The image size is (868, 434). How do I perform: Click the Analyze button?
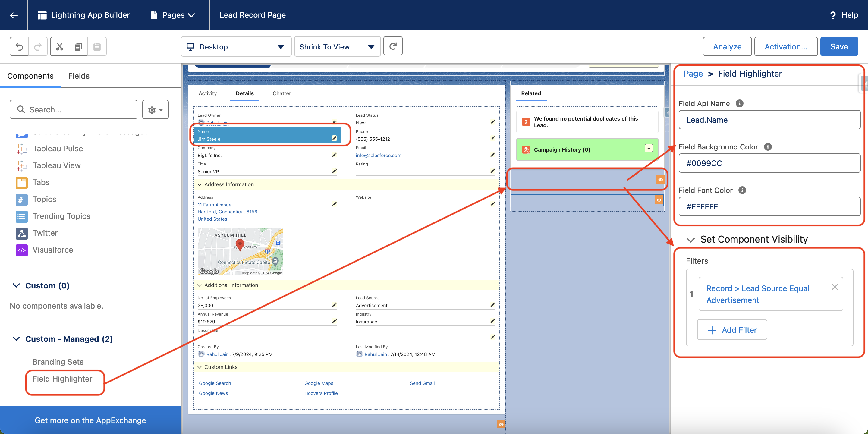pos(727,46)
